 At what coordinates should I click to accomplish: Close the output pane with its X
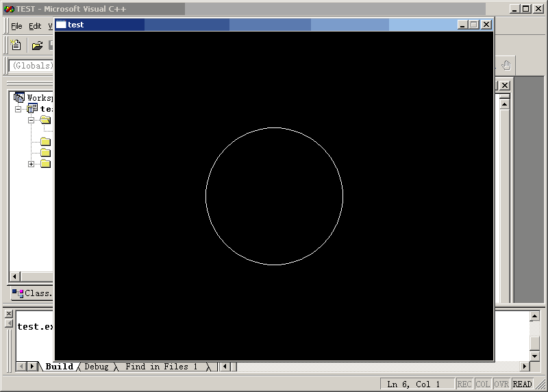pos(9,314)
